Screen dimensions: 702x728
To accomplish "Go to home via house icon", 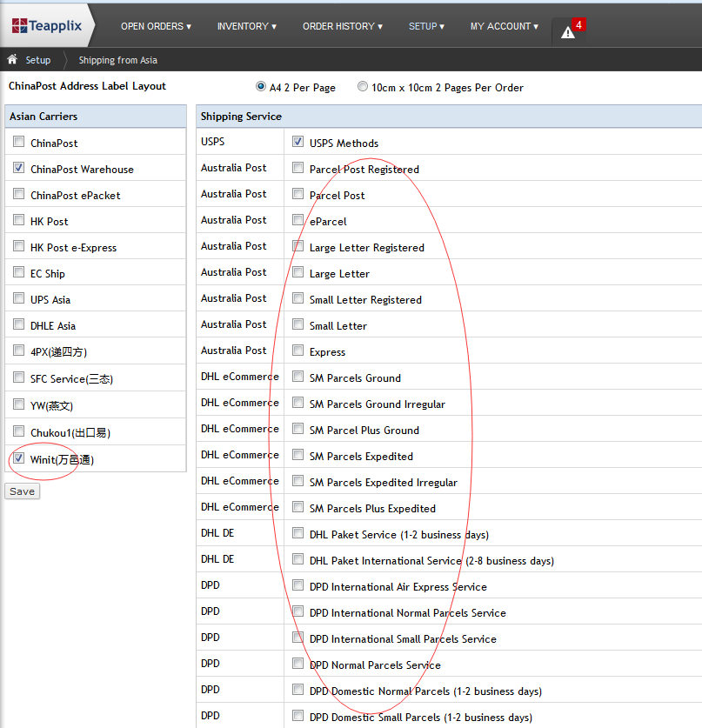I will point(12,59).
